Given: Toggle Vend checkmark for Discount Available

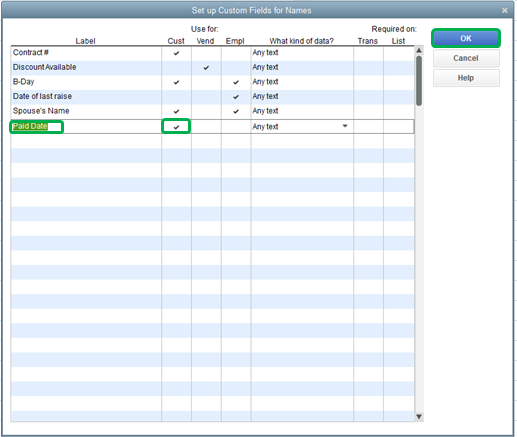Looking at the screenshot, I should 206,68.
